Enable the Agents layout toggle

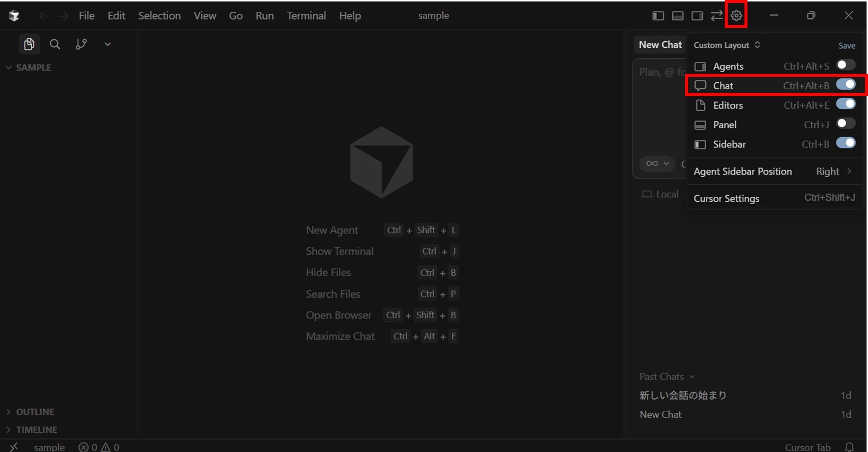click(845, 65)
